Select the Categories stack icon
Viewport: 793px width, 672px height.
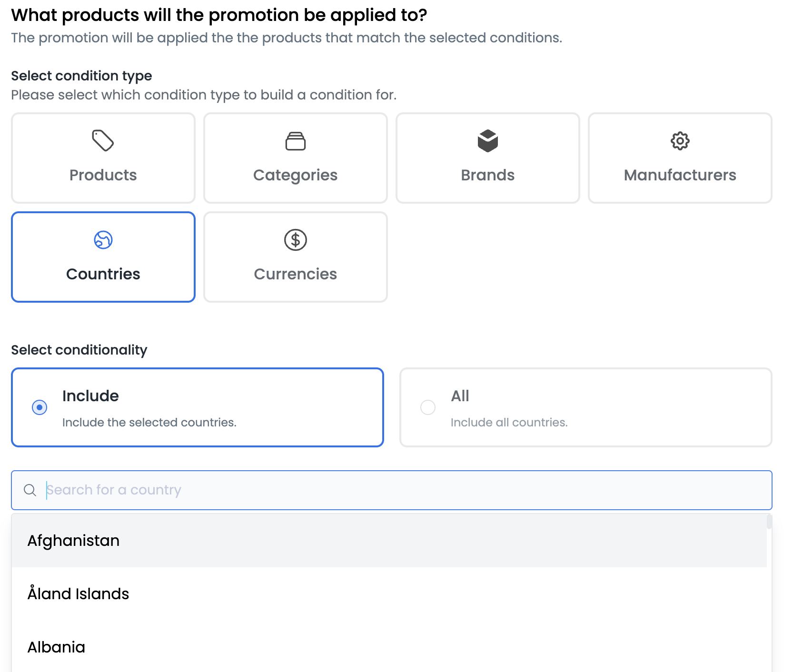click(295, 141)
